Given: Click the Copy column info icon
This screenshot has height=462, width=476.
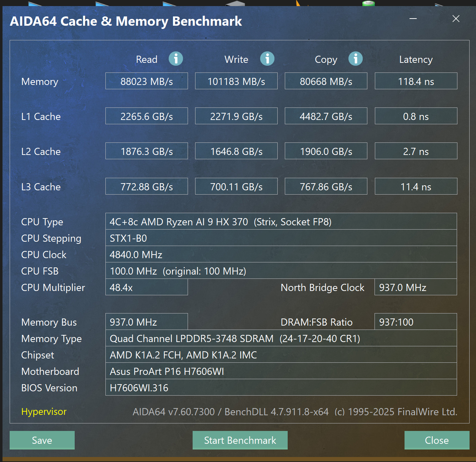Looking at the screenshot, I should click(x=356, y=59).
